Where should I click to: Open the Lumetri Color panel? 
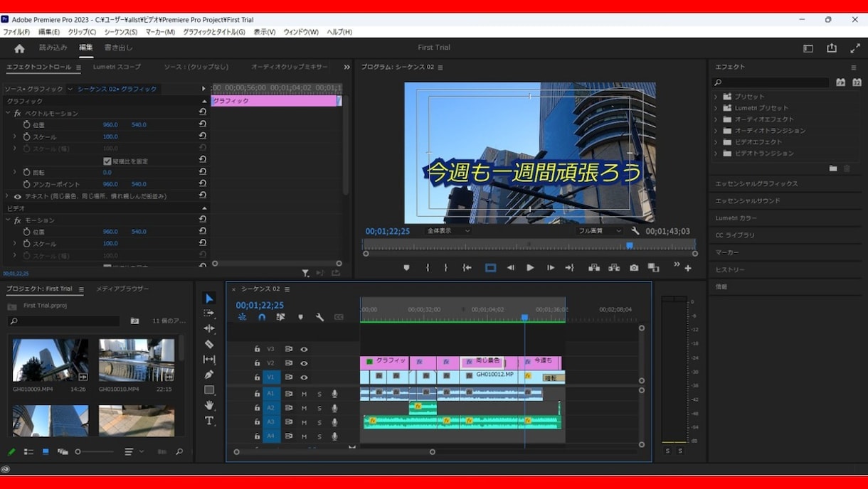[736, 218]
